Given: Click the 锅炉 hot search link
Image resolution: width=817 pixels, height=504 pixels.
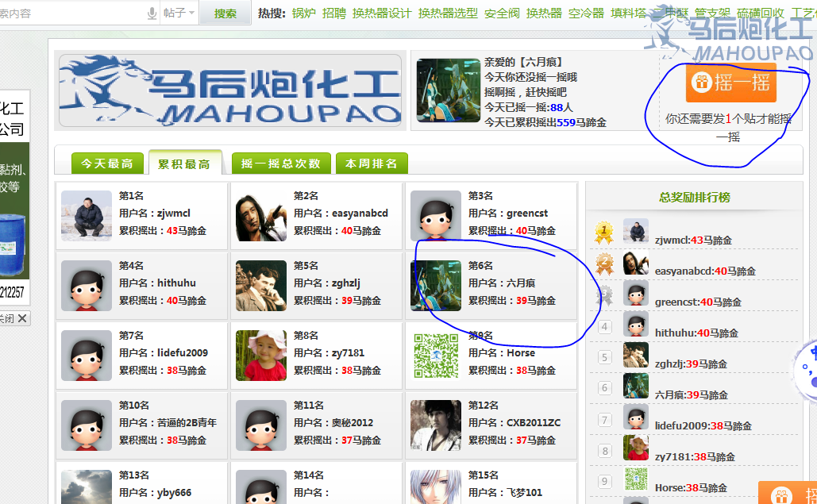Looking at the screenshot, I should (x=304, y=13).
